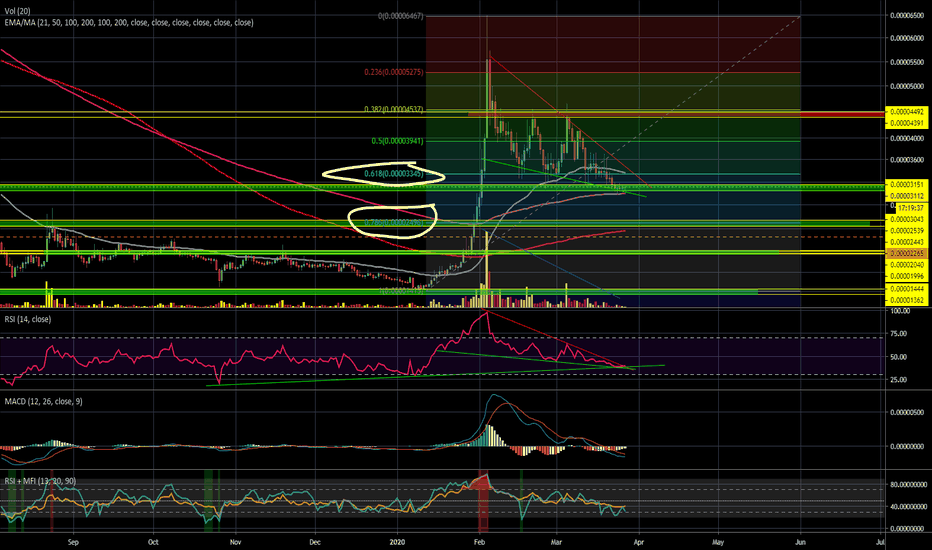This screenshot has height=550, width=932.
Task: Click the Mar date on time axis
Action: (x=556, y=542)
